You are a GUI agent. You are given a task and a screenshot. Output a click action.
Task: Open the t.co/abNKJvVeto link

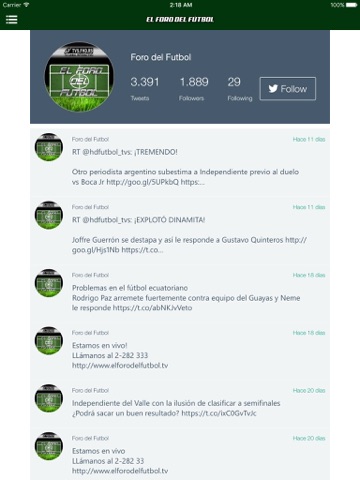point(152,308)
